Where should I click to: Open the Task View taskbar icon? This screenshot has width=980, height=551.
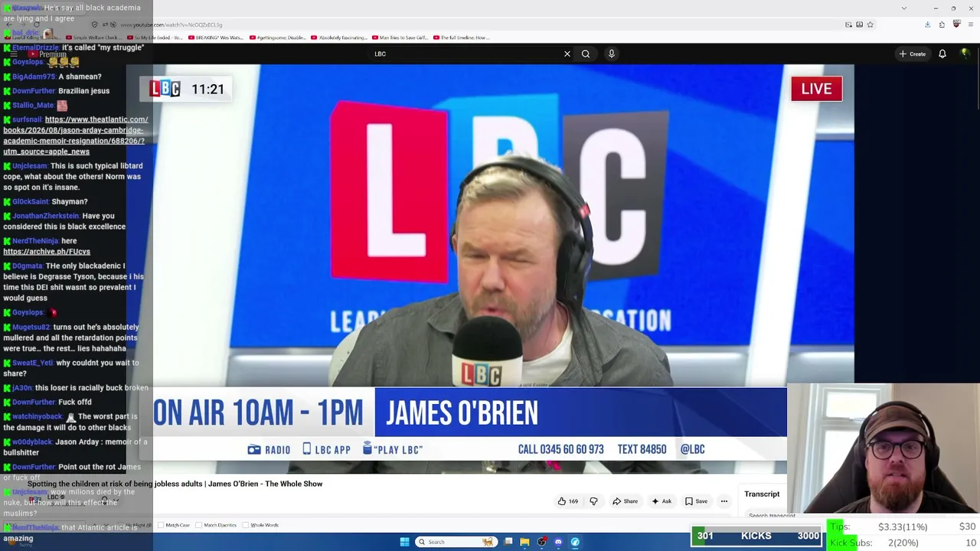[508, 542]
